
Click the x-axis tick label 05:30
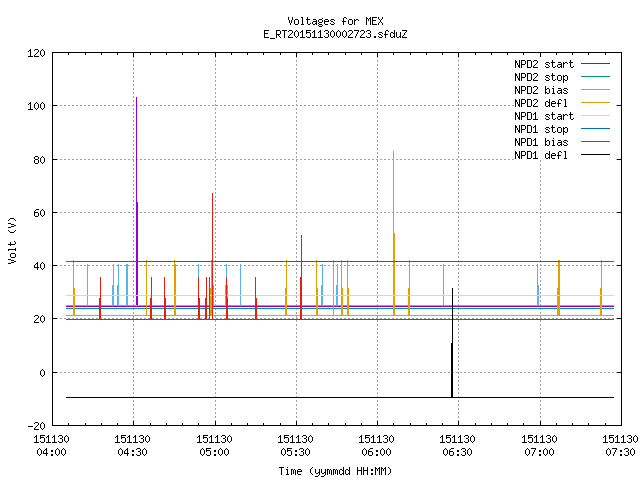(295, 452)
